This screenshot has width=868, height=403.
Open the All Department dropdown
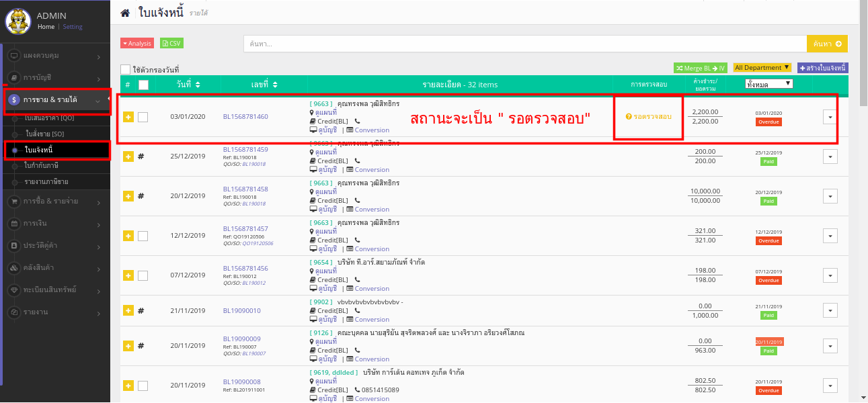click(762, 68)
